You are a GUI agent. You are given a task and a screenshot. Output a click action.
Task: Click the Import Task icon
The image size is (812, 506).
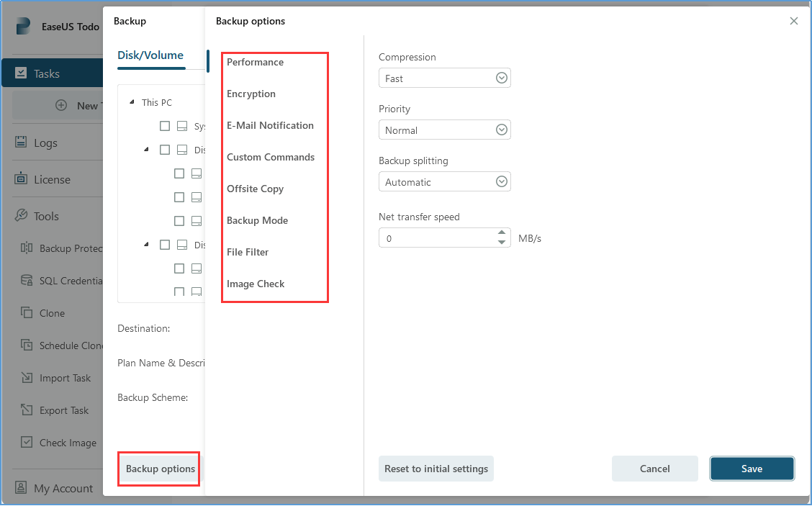(x=27, y=378)
